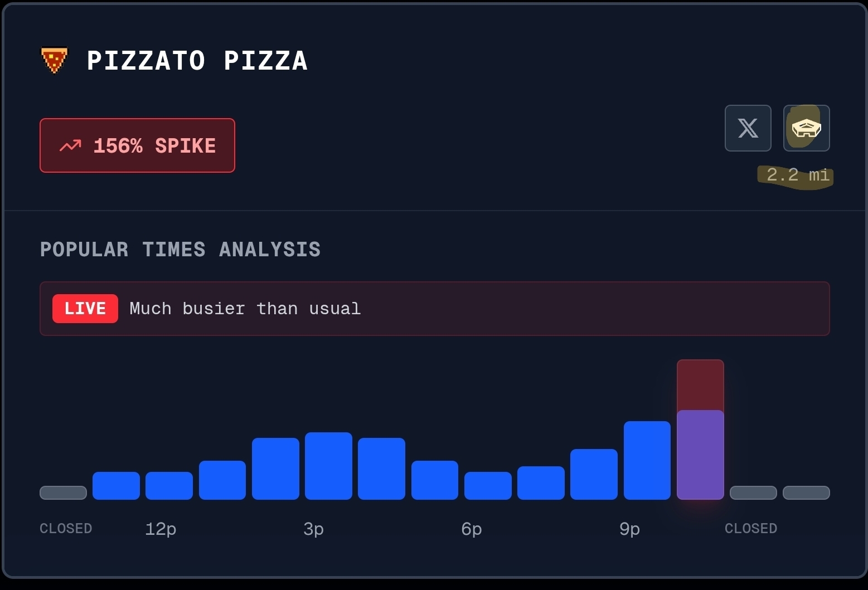This screenshot has width=868, height=590.
Task: Click the Pizzato Pizza title
Action: (x=197, y=61)
